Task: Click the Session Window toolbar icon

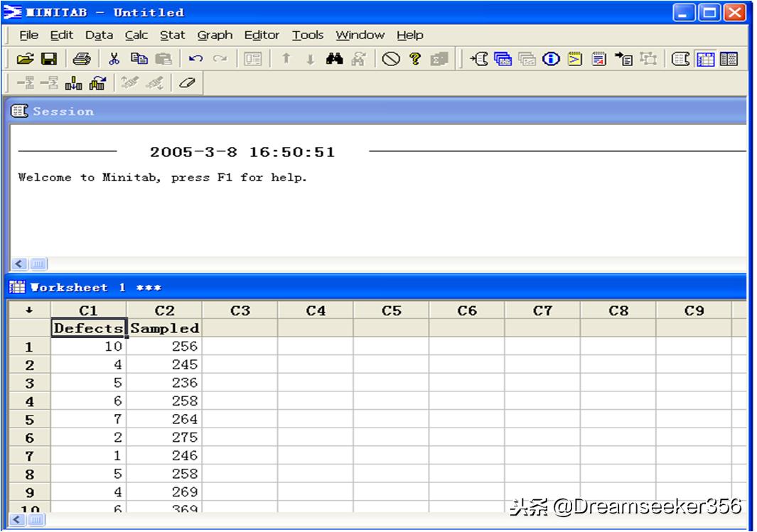Action: 680,59
